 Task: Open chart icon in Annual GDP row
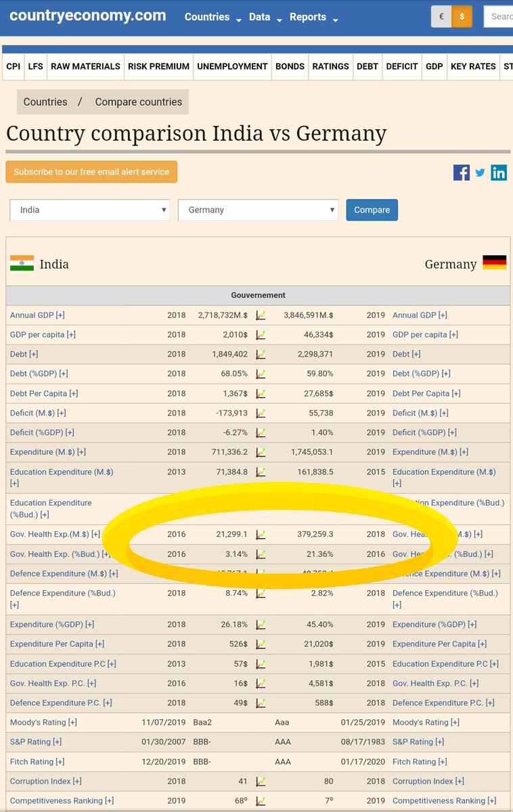click(261, 315)
